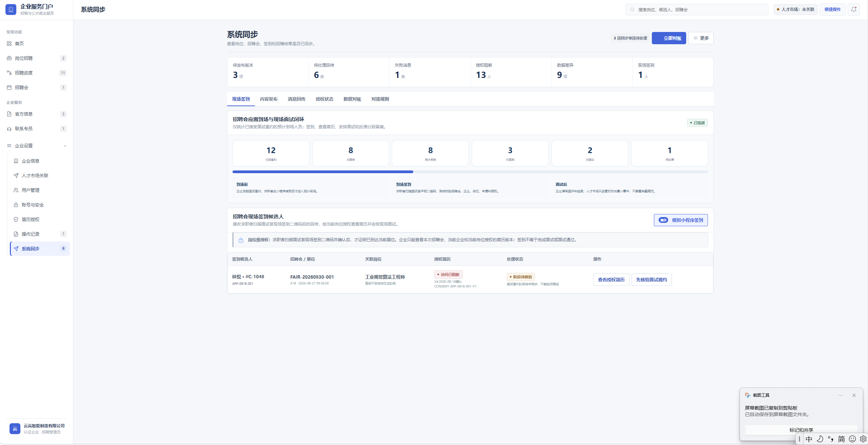The image size is (868, 445).
Task: Switch to the 内容发布 tab
Action: (x=269, y=99)
